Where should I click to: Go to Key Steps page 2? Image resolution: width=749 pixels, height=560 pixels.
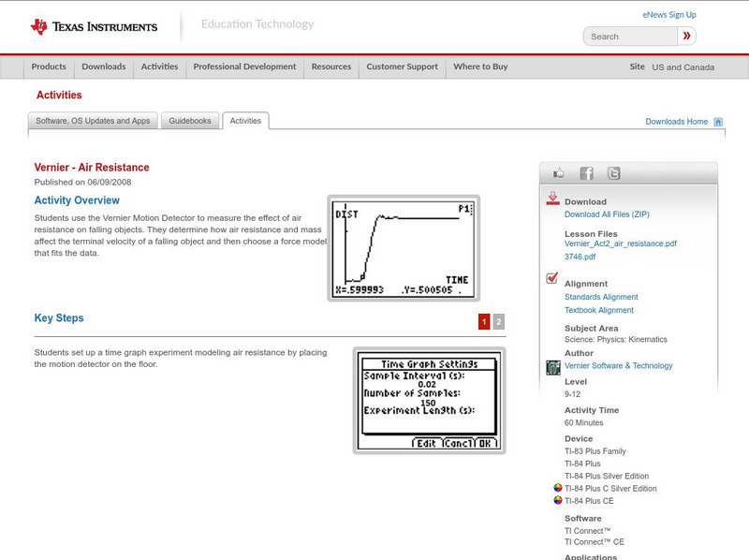pos(498,321)
